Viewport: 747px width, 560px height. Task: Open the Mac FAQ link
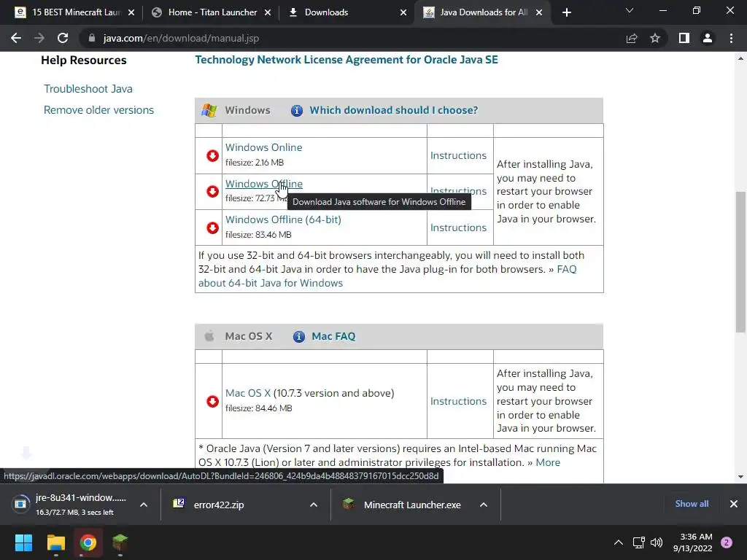pyautogui.click(x=333, y=337)
